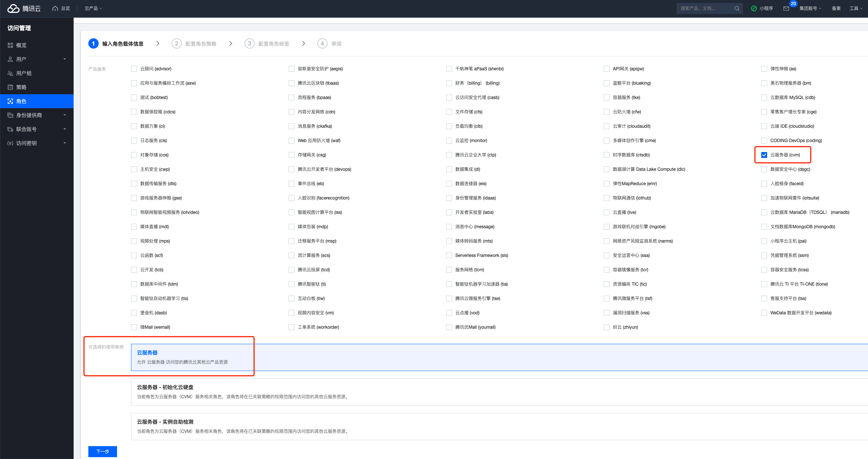Click the 角色 sidebar icon
Screen dimensions: 868x459
[x=10, y=101]
